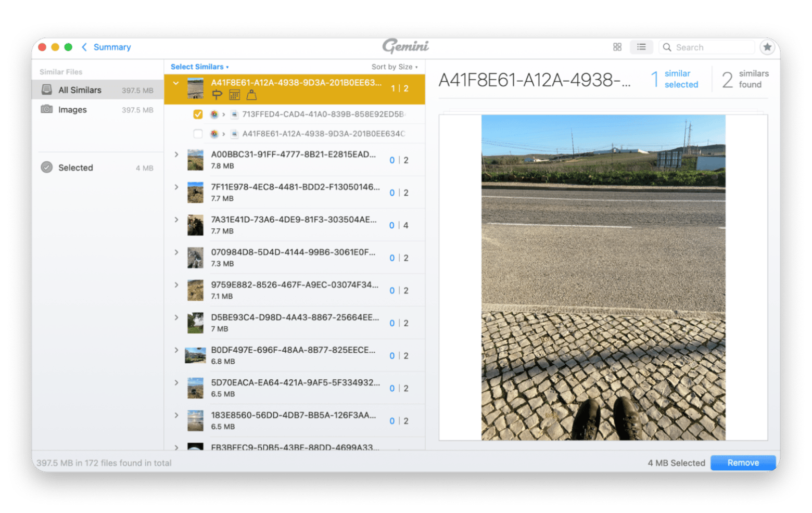
Task: Expand the A00BBC31 similar group
Action: point(176,155)
